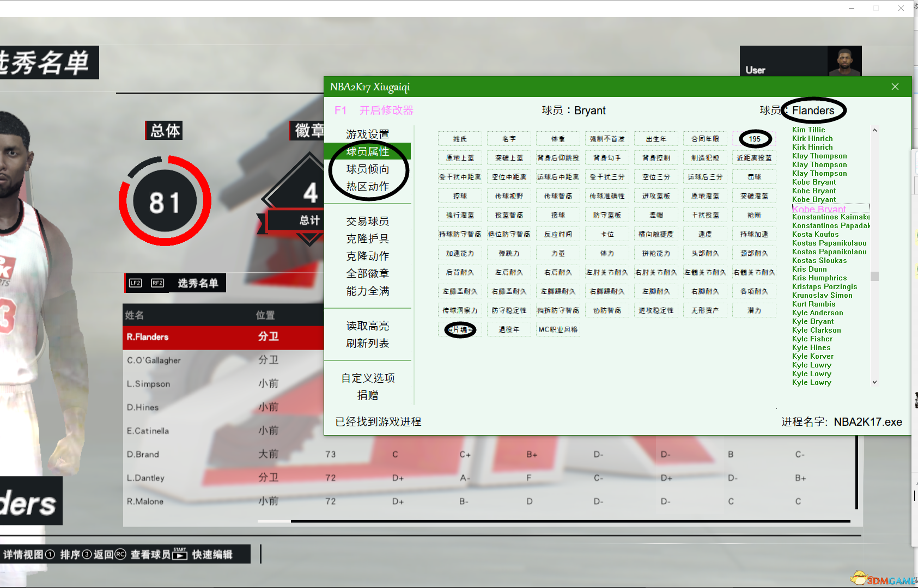Select D.Brand row in draft list
This screenshot has width=918, height=588.
(489, 454)
